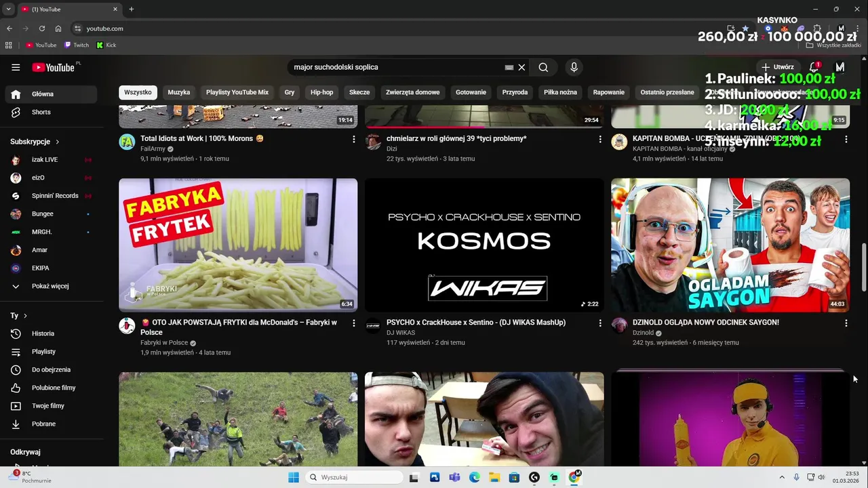
Task: Open options for PSYCHO x CrackHouse video
Action: point(599,323)
